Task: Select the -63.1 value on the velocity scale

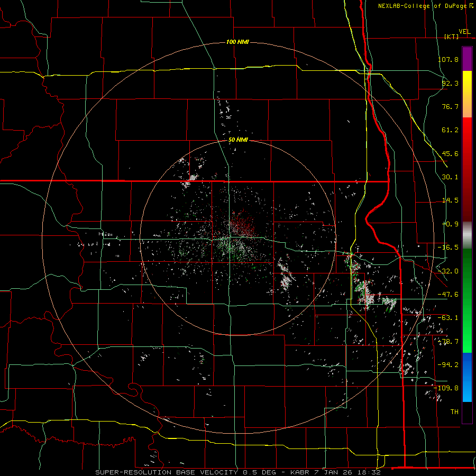Action: [448, 318]
